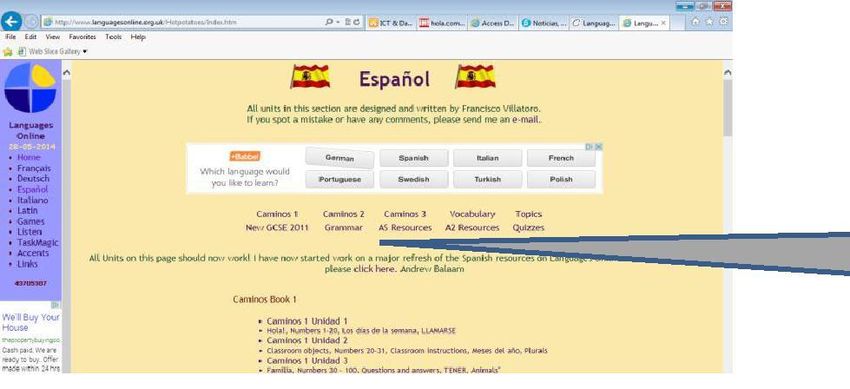
Task: Click the page vertical scrollbar thumb
Action: point(727,107)
